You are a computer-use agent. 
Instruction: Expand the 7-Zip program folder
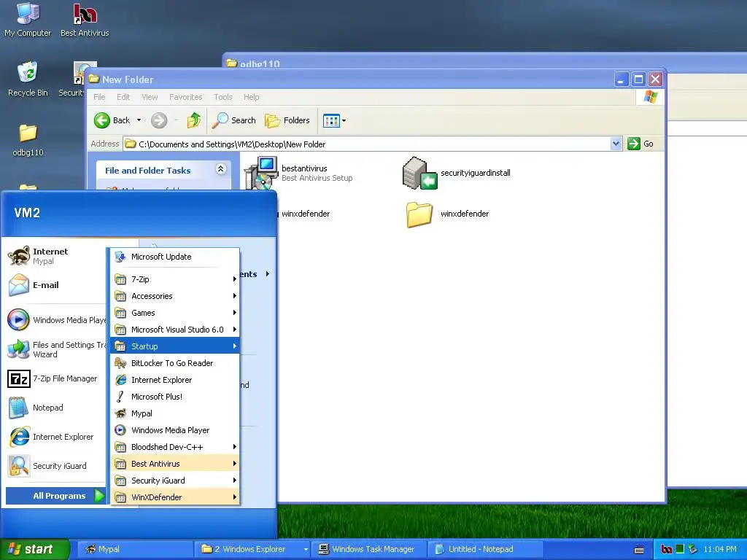[x=175, y=279]
